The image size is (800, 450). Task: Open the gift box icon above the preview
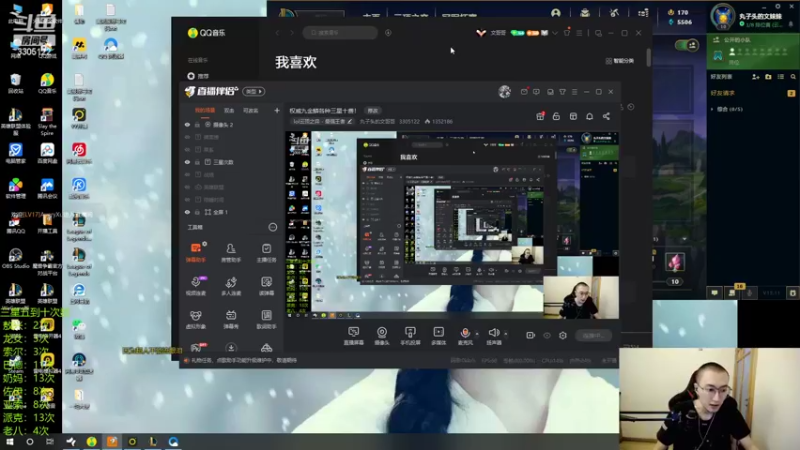(540, 116)
